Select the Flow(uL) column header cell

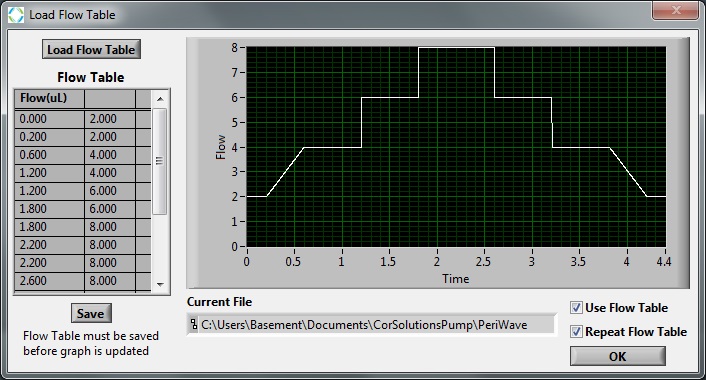(x=50, y=99)
